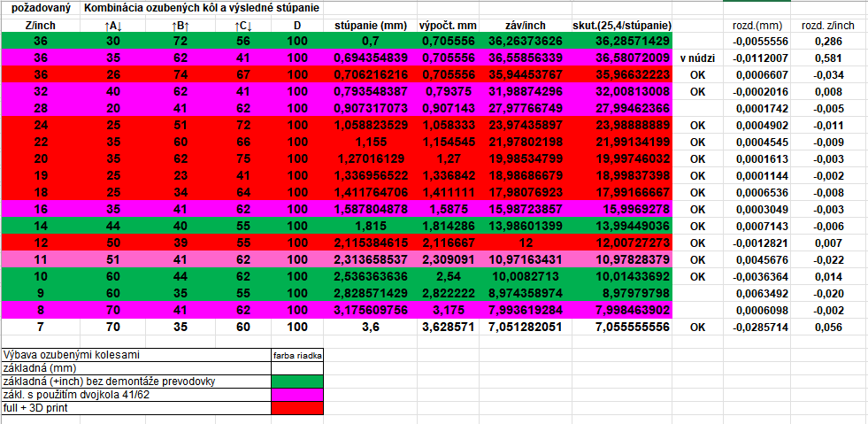This screenshot has width=868, height=424.
Task: Select cell with value 2,828571429
Action: [371, 292]
